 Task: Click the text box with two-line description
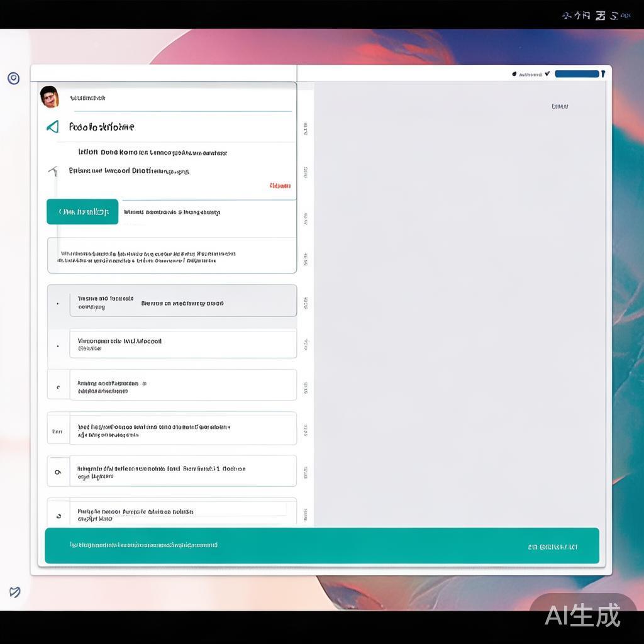(x=172, y=257)
